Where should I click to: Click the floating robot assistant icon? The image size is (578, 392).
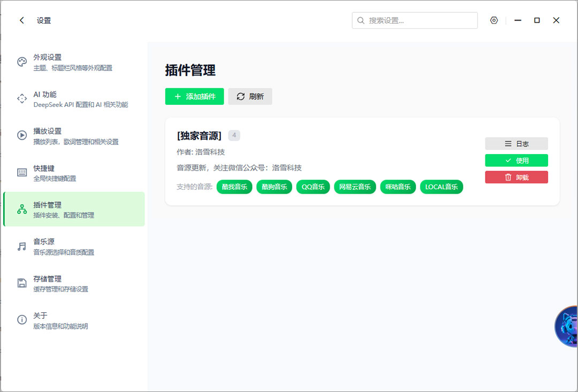click(x=565, y=326)
